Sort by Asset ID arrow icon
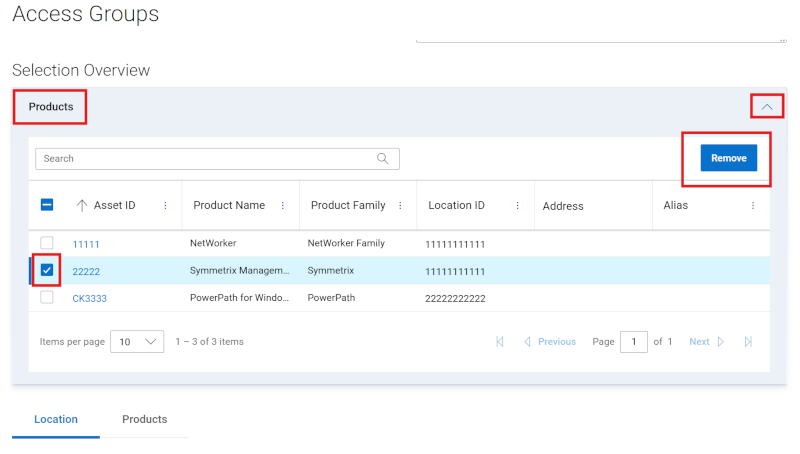 click(x=82, y=206)
